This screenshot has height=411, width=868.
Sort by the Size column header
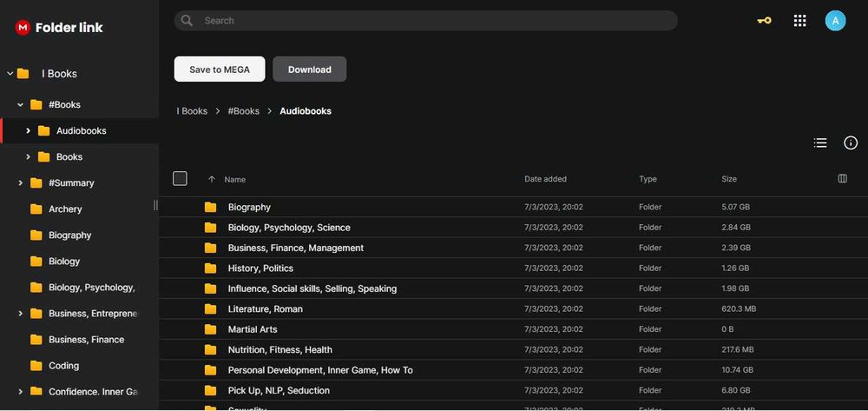coord(729,179)
